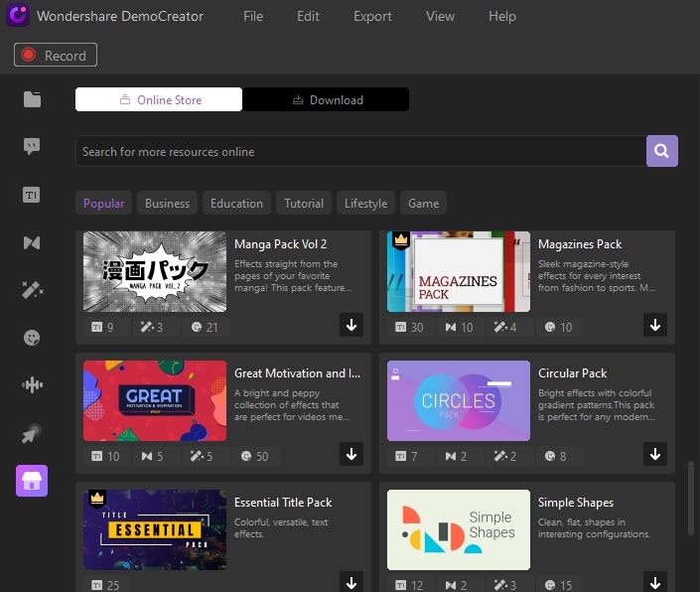The width and height of the screenshot is (700, 592).
Task: Download the Manga Pack Vol 2
Action: 351,325
